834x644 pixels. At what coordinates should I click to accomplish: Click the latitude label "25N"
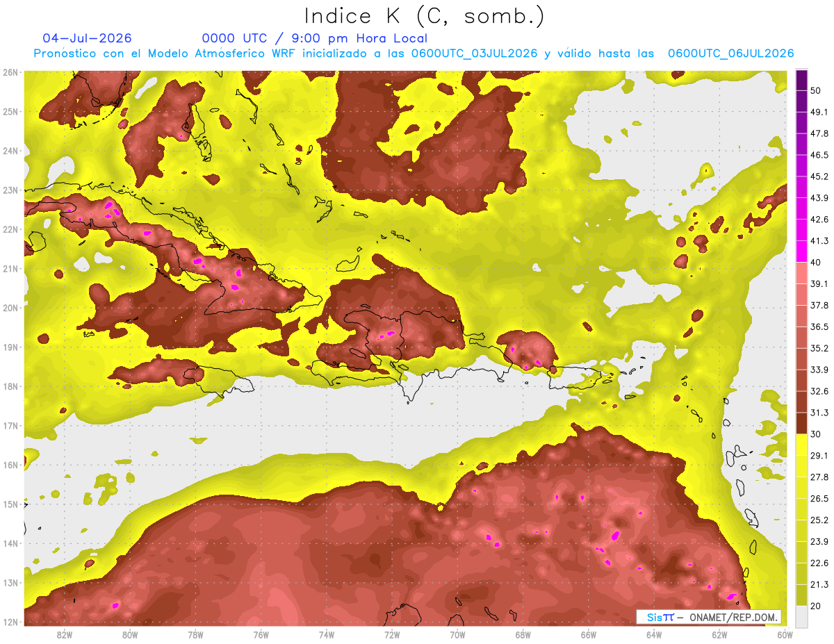coord(10,111)
